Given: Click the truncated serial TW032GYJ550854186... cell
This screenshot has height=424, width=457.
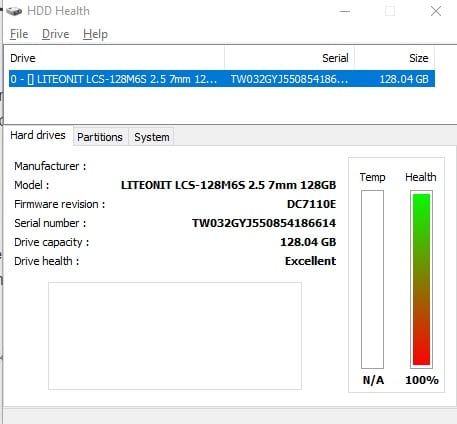Looking at the screenshot, I should (x=289, y=79).
